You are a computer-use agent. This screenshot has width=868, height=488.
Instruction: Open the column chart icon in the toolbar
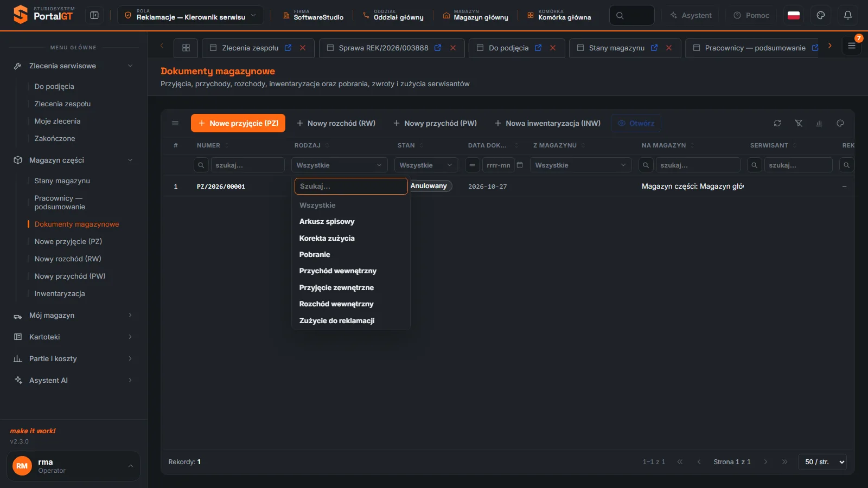point(819,123)
